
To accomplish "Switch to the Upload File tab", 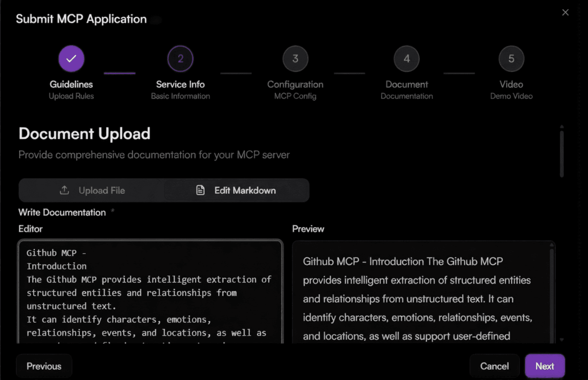I will tap(92, 190).
